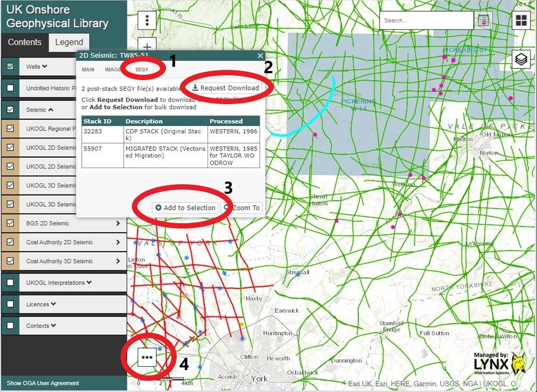This screenshot has height=392, width=537.
Task: Click the Description column header
Action: (x=165, y=121)
